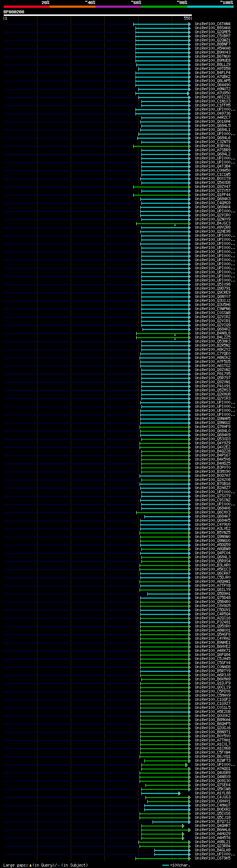The image size is (237, 868).
Task: Click the short cyan bar for A1YL88
Action: coord(161,793)
